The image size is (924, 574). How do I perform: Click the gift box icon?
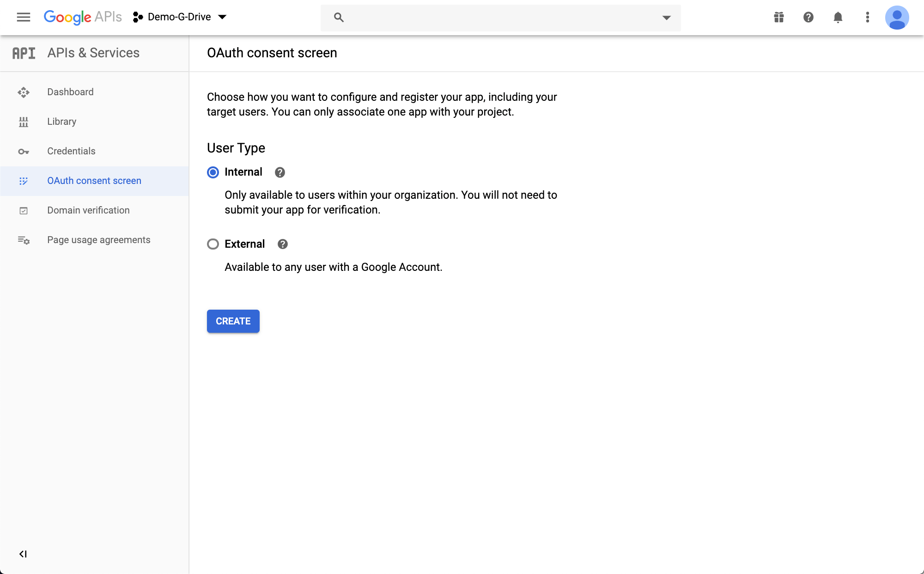779,17
